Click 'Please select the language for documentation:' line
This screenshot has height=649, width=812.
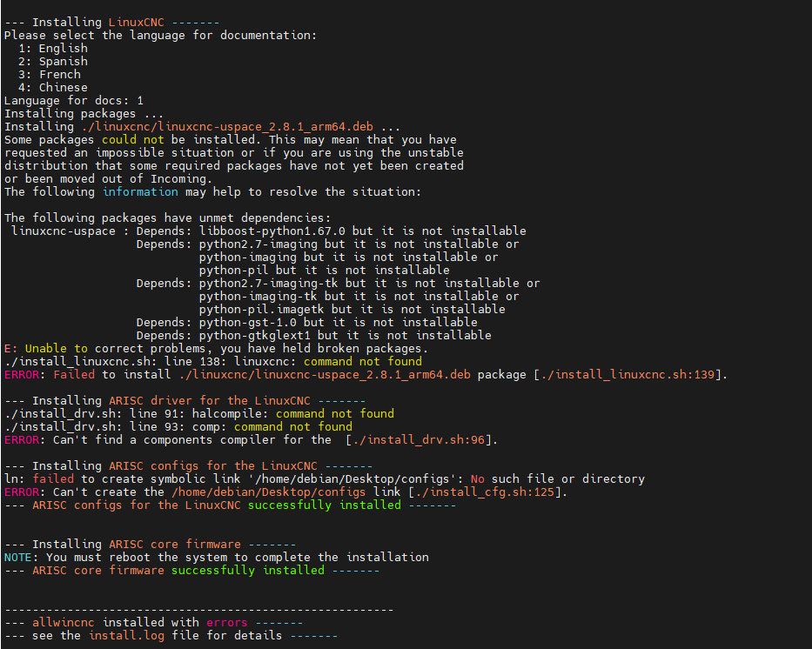click(160, 35)
